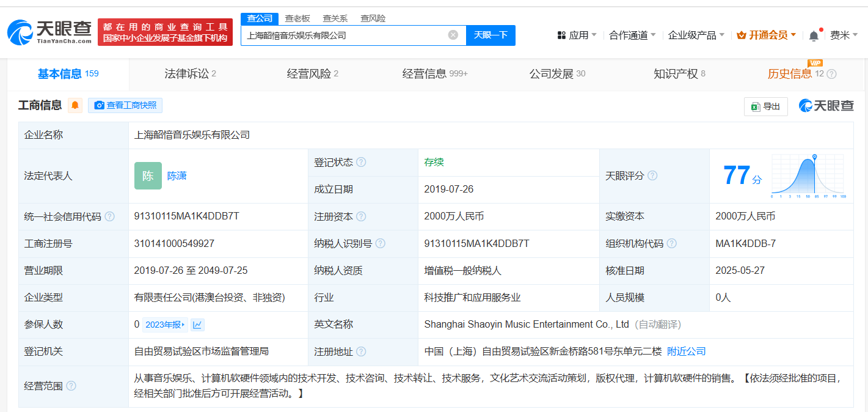Click the help icon next to 天眼评分
This screenshot has height=412, width=868.
tap(652, 176)
